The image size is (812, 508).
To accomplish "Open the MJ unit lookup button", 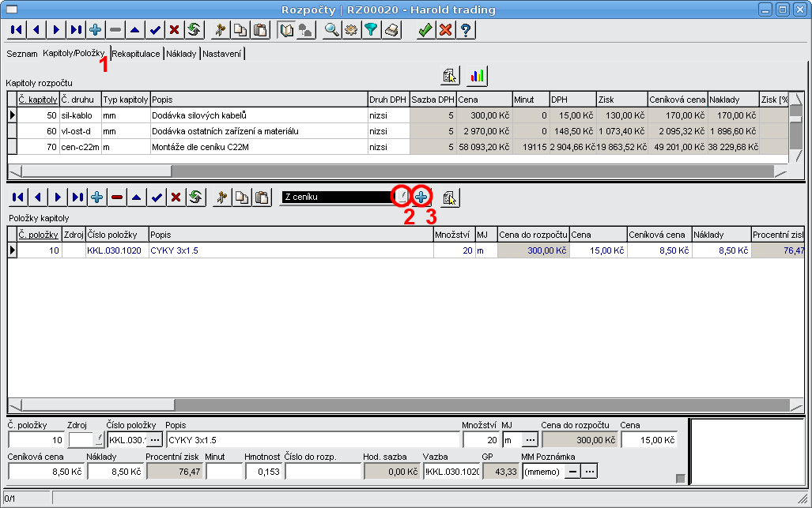I will (x=529, y=439).
